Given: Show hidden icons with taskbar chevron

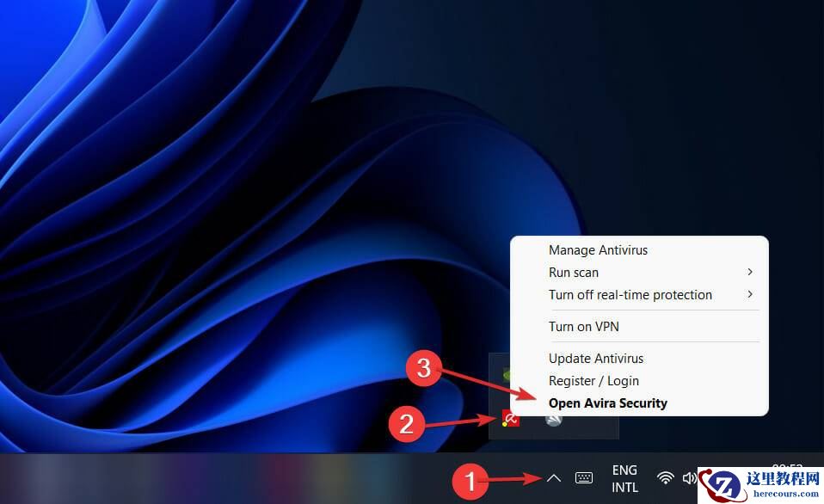Looking at the screenshot, I should [x=553, y=478].
